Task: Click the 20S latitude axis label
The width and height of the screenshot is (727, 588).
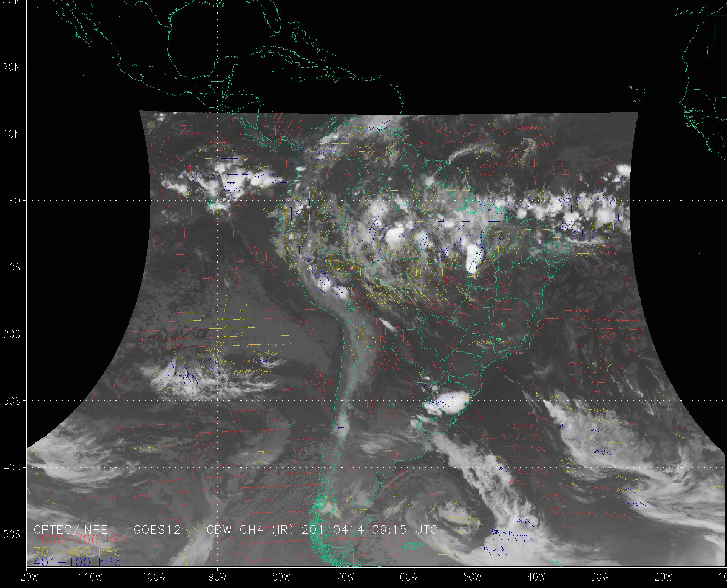Action: tap(12, 335)
